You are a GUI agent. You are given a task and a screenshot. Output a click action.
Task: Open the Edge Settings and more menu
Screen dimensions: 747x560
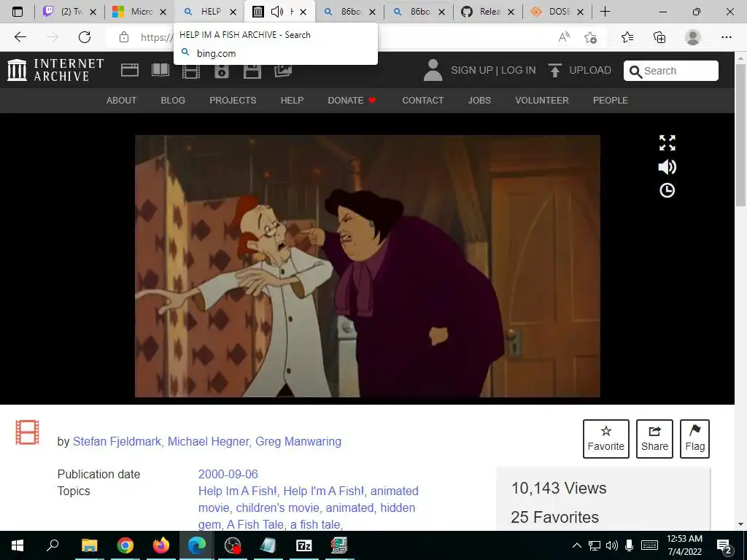tap(726, 37)
